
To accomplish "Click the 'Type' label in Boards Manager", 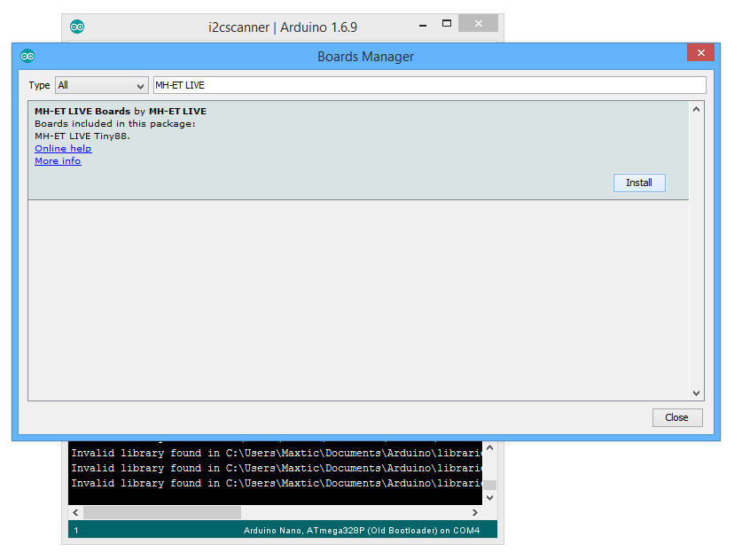I will (39, 86).
